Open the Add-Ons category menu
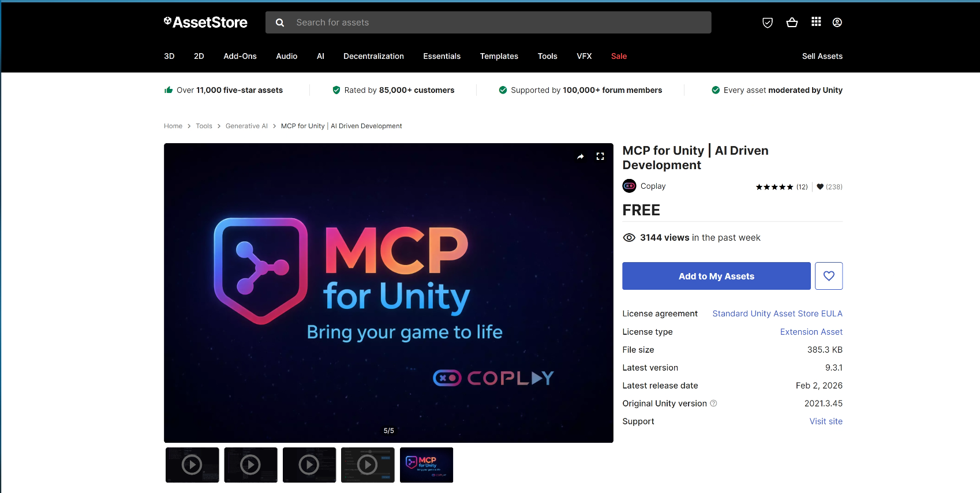 click(240, 56)
